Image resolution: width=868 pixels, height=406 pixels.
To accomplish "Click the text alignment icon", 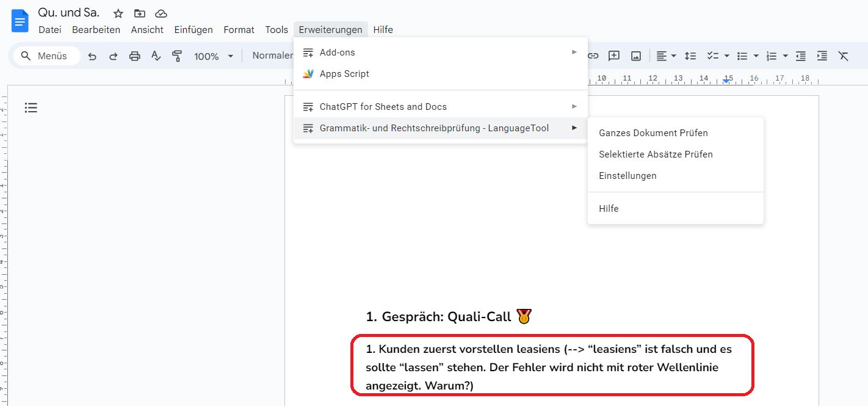I will (x=662, y=56).
